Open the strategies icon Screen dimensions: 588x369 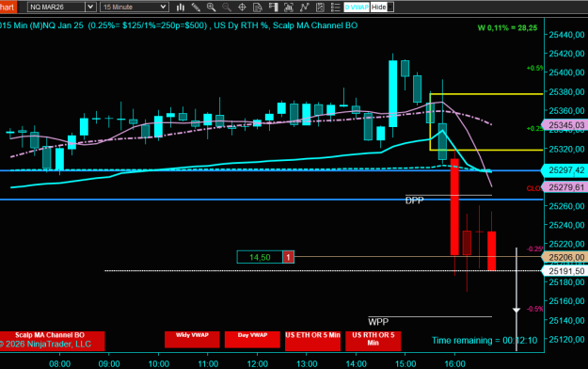320,7
